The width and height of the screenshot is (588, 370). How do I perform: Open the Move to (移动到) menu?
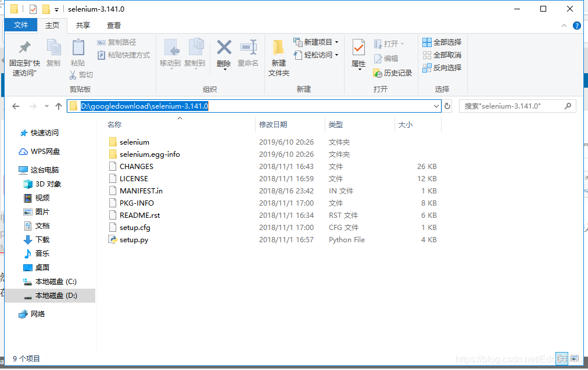(170, 54)
